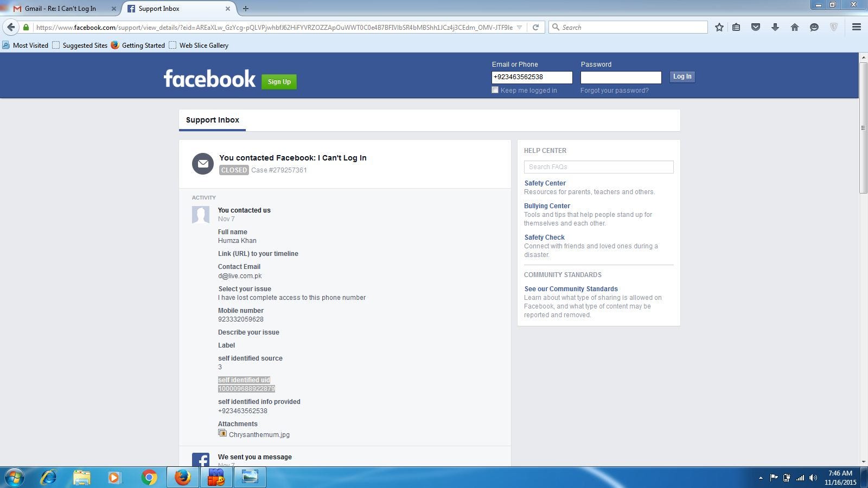Click the contact email d@live.com.pk
This screenshot has width=868, height=488.
[x=240, y=276]
